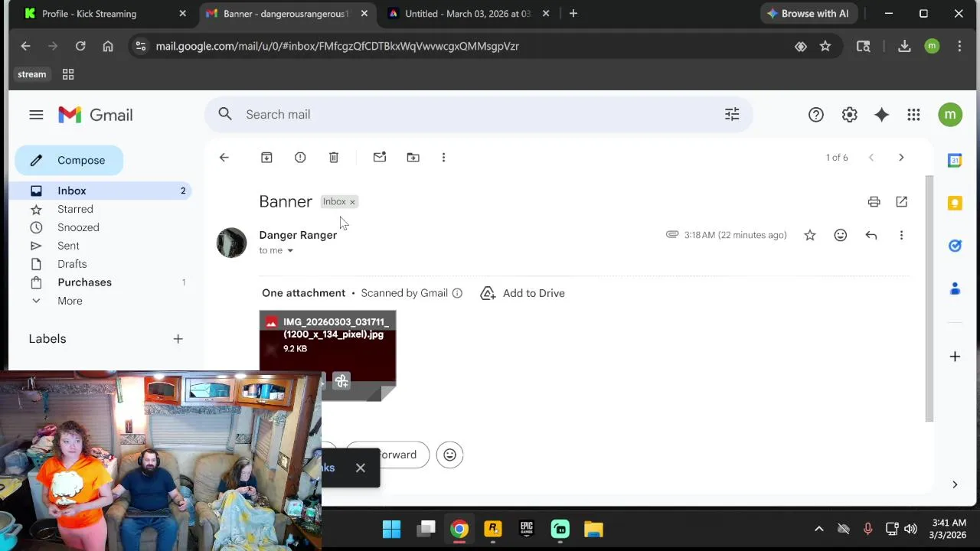Open Google Tasks side panel

(x=955, y=246)
